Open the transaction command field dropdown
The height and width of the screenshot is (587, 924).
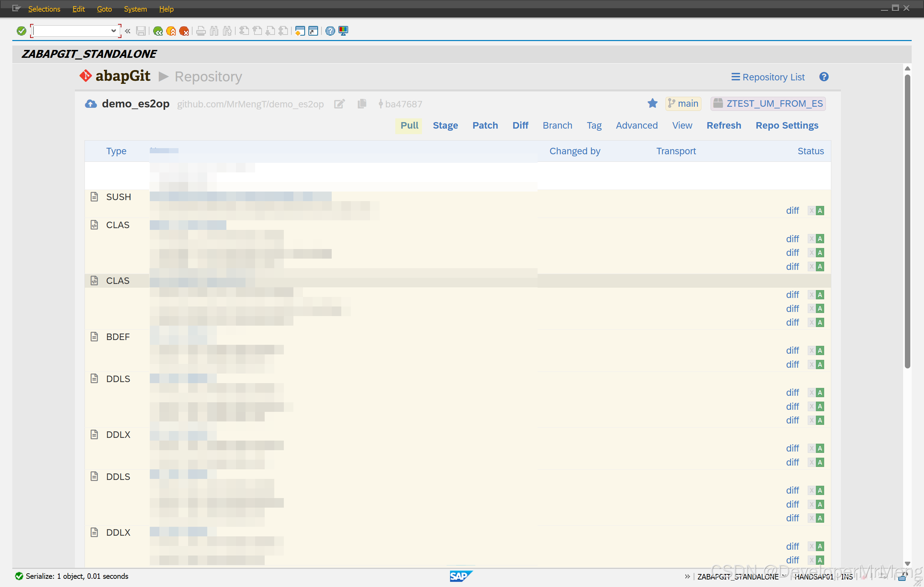tap(114, 31)
